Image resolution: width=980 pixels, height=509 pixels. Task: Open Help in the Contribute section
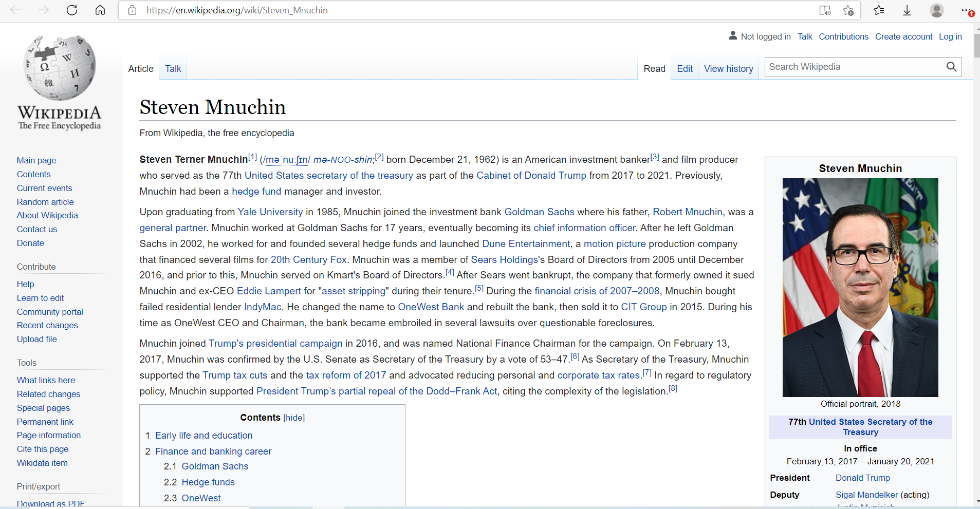26,284
